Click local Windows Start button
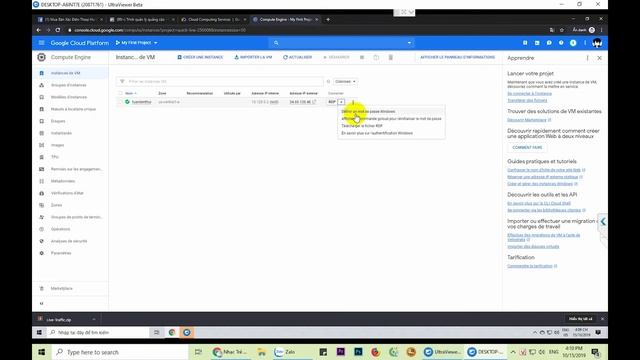Screen dimensions: 640x360 point(42,352)
